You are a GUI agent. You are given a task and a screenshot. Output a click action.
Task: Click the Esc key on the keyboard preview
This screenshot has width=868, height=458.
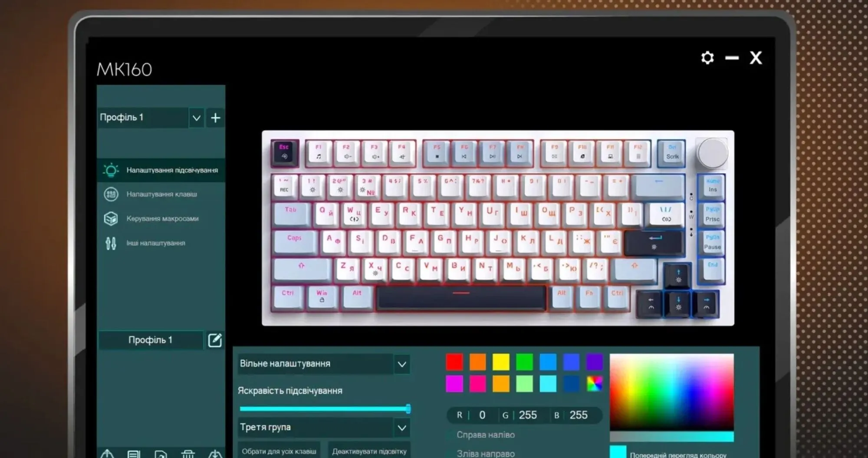(284, 152)
